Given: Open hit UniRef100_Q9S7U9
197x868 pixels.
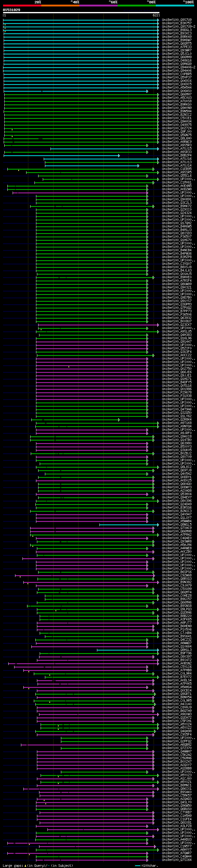Looking at the screenshot, I should pyautogui.click(x=177, y=20).
